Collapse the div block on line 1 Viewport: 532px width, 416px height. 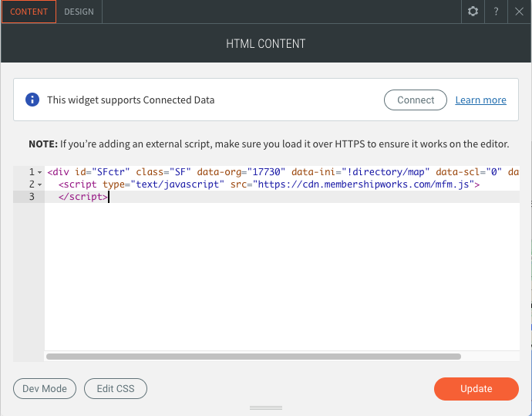coord(39,172)
